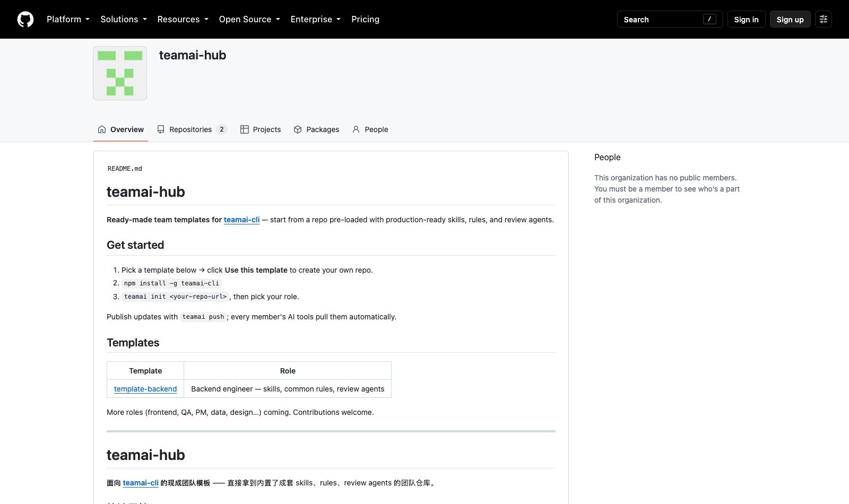
Task: Click the People sidebar heading
Action: [608, 157]
